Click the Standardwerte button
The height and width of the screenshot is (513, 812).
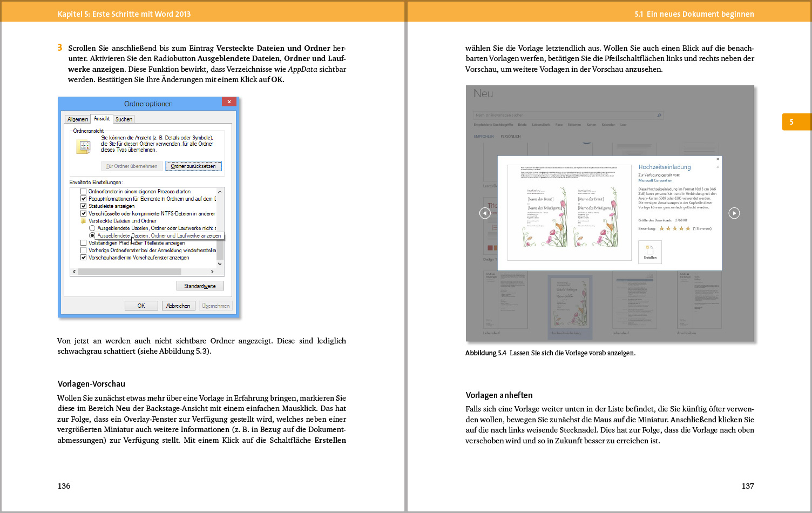(200, 286)
